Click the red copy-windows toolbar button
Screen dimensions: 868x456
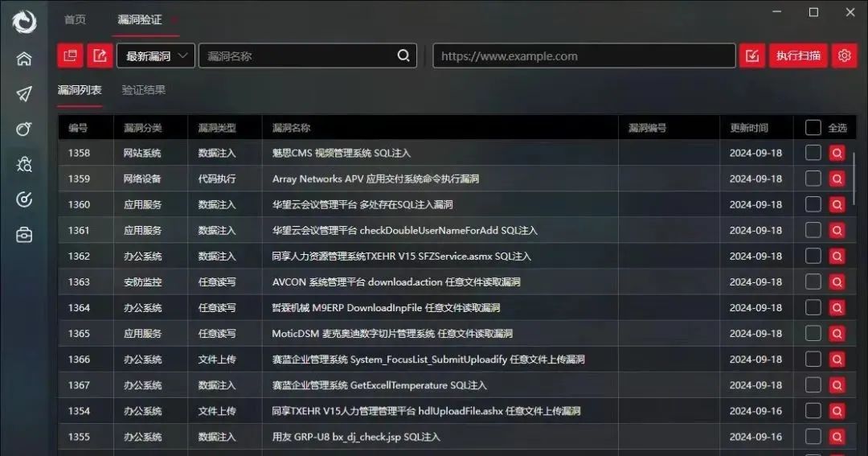(x=70, y=56)
